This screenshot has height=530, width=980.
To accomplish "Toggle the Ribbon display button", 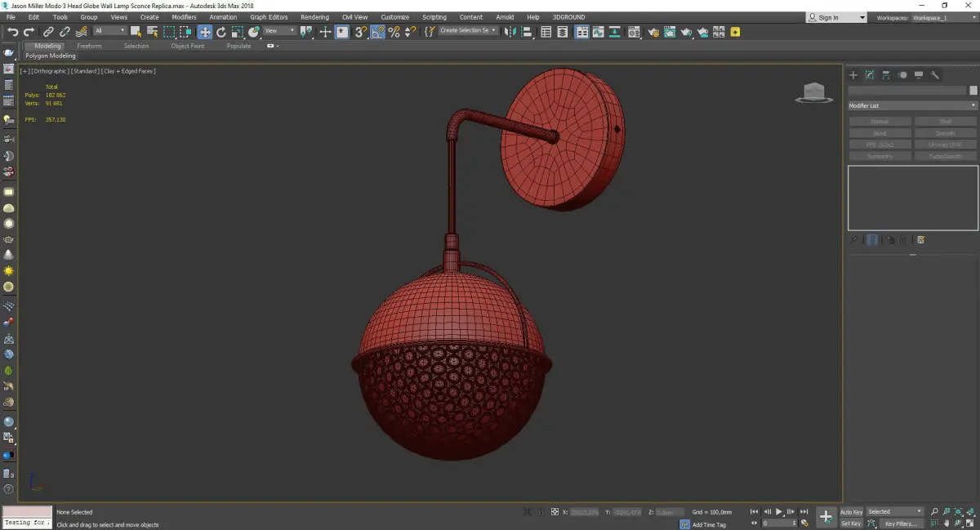I will pyautogui.click(x=582, y=32).
